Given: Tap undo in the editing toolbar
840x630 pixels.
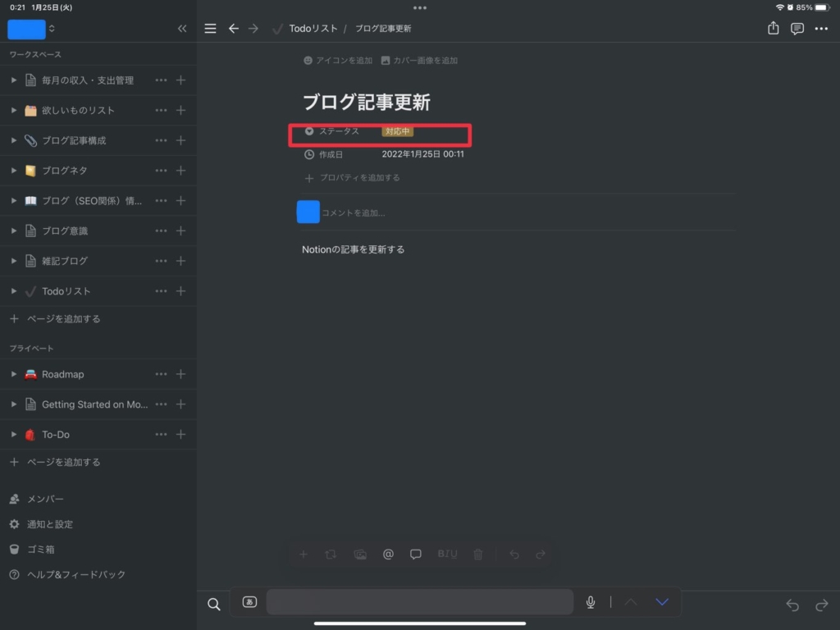Looking at the screenshot, I should 514,554.
